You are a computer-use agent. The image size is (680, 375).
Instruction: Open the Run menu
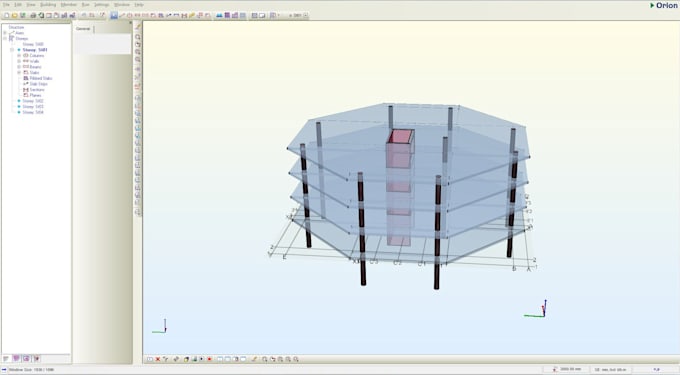(x=85, y=4)
